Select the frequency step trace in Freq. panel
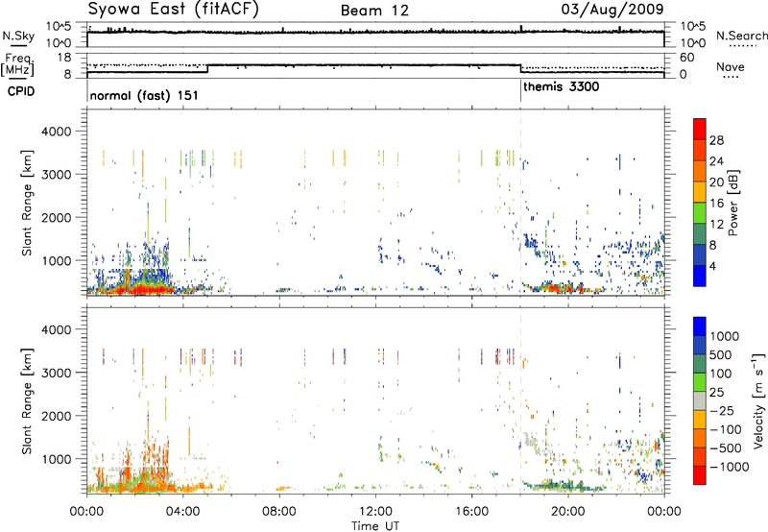768x532 pixels. (375, 69)
